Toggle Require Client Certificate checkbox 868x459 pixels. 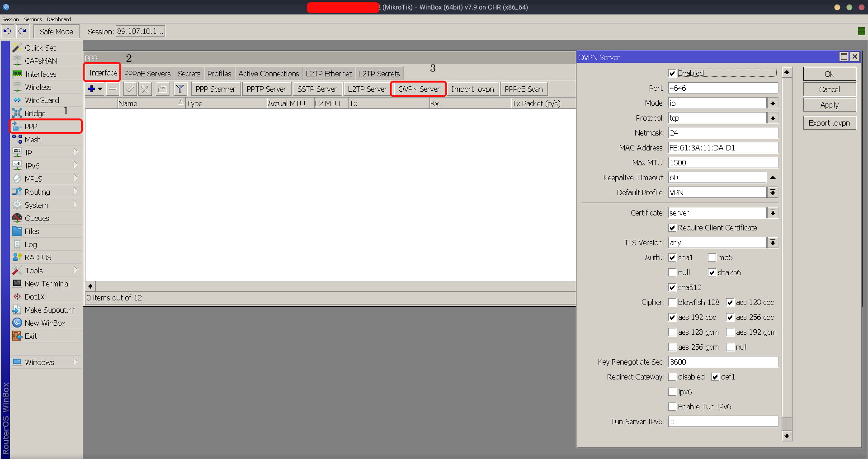[672, 228]
